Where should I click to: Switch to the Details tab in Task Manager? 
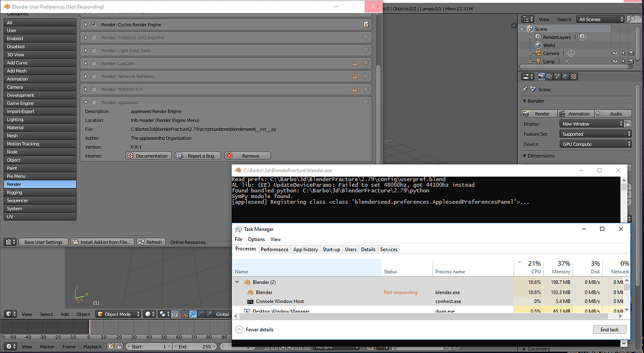[368, 250]
